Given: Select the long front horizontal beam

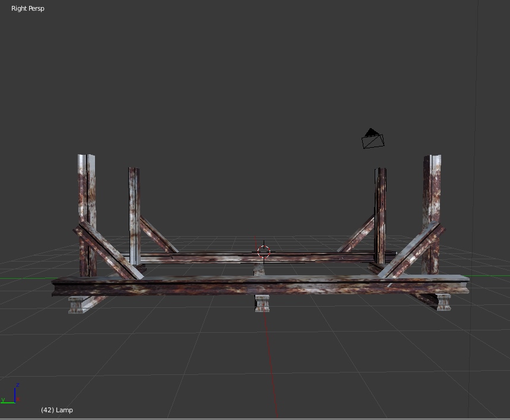Looking at the screenshot, I should click(x=260, y=286).
